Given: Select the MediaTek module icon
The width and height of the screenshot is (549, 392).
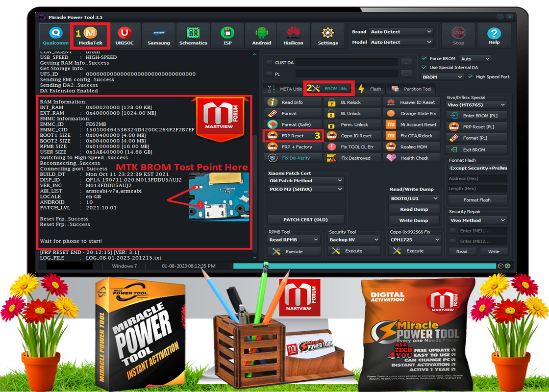Looking at the screenshot, I should point(90,36).
